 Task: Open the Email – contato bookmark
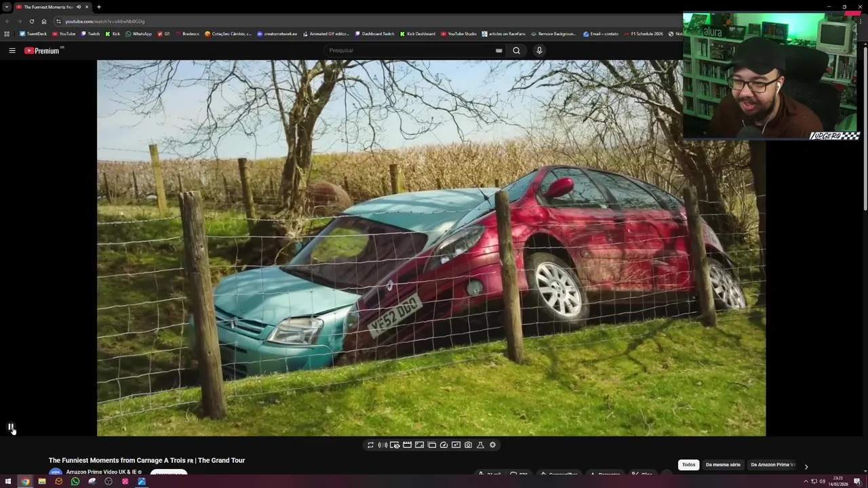(x=601, y=34)
